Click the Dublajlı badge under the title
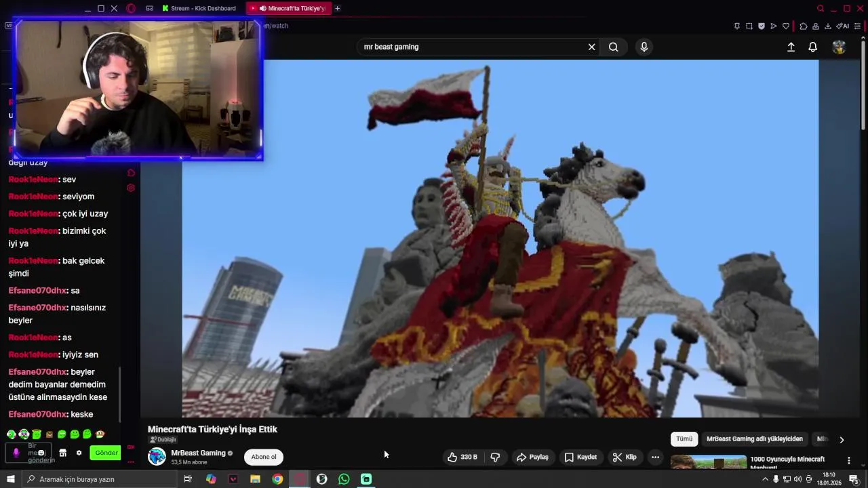The width and height of the screenshot is (868, 488). pos(163,440)
